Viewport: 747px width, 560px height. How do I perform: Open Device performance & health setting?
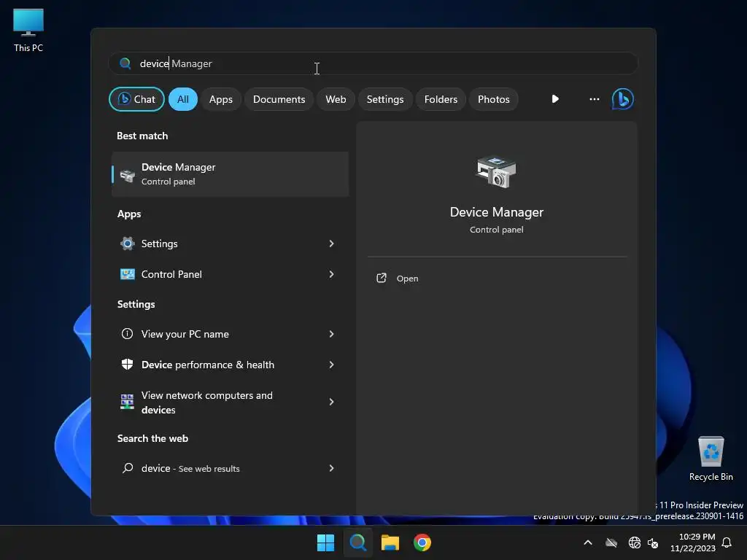[x=230, y=365]
